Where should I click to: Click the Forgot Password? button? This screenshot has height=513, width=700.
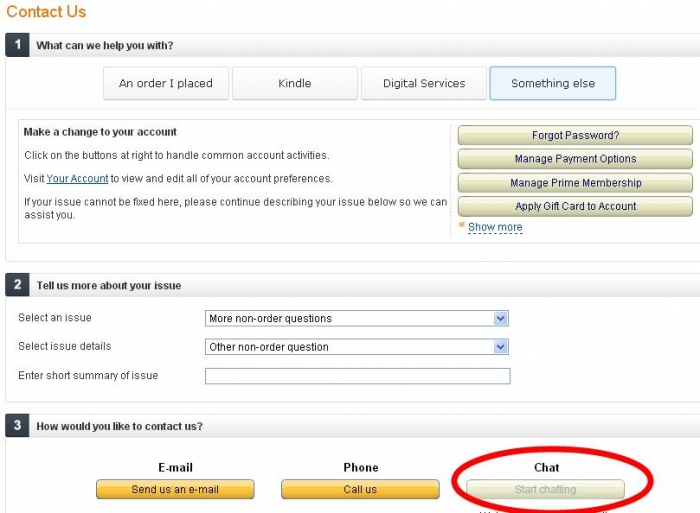(x=575, y=135)
